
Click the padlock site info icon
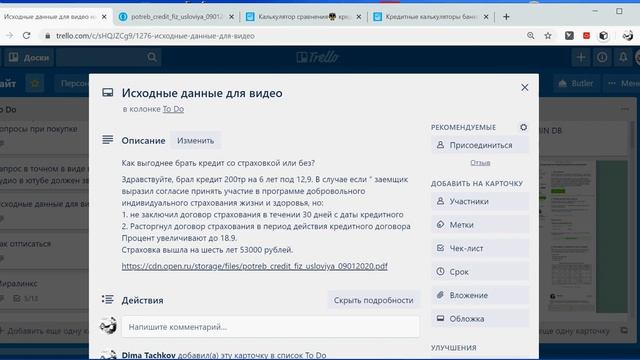48,36
